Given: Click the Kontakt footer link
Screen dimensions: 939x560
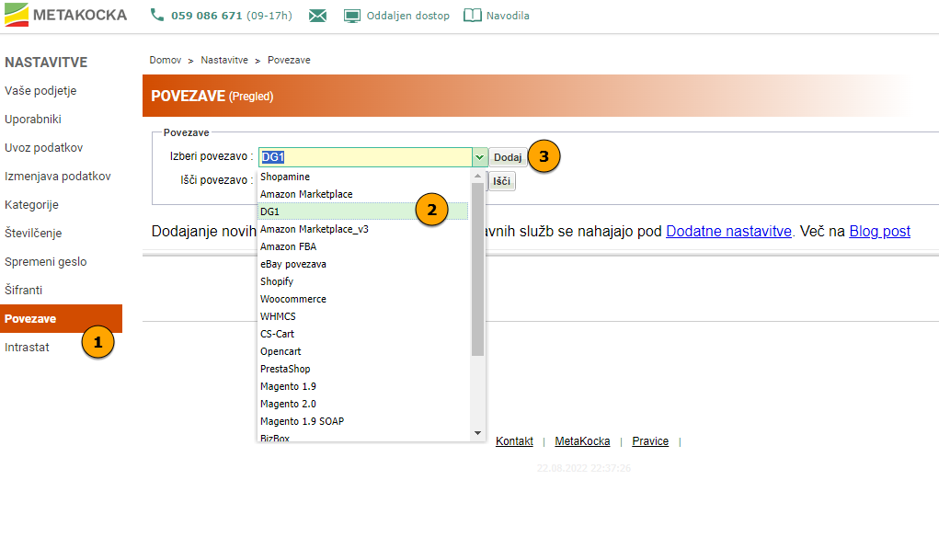Looking at the screenshot, I should pyautogui.click(x=514, y=441).
